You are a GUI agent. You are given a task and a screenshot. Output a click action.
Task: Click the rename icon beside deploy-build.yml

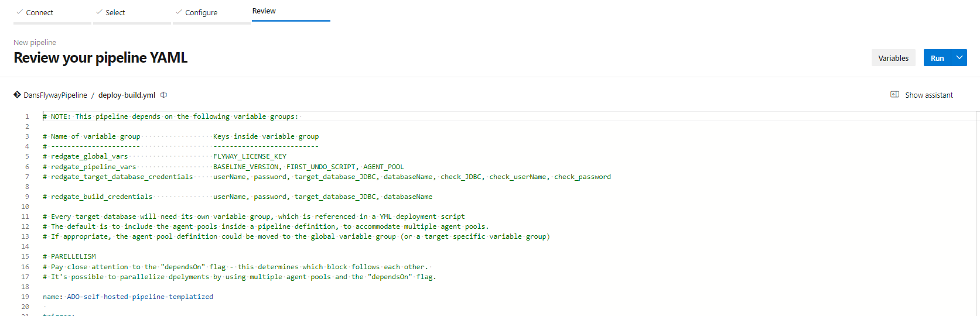coord(164,95)
